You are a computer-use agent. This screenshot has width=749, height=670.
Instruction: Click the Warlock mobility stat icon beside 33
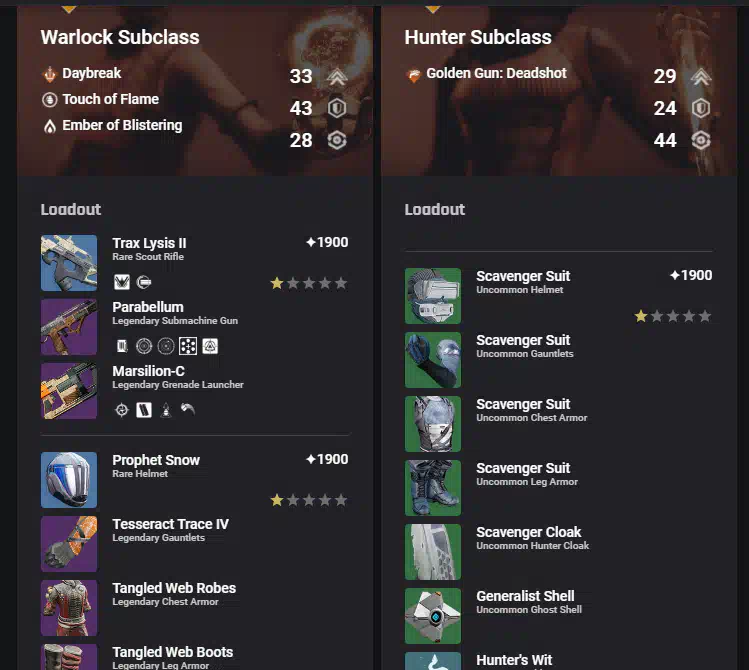click(x=337, y=77)
